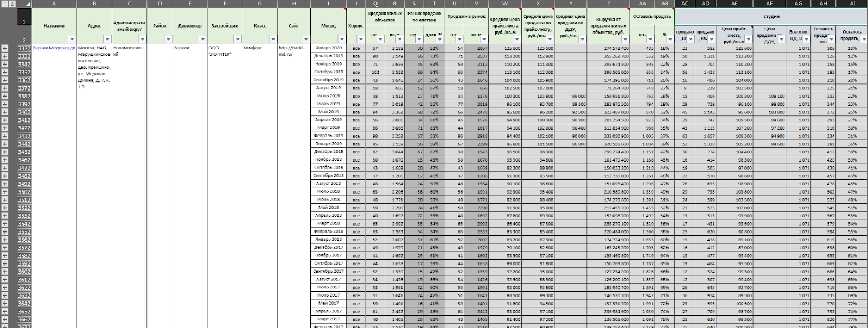This screenshot has height=328, width=868.
Task: Select cell Декабрь 2017
Action: click(328, 248)
